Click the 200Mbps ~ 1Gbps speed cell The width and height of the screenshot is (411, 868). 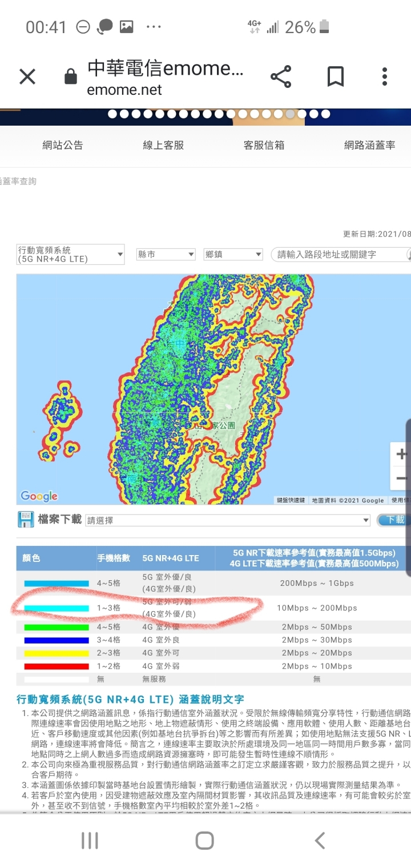(317, 583)
